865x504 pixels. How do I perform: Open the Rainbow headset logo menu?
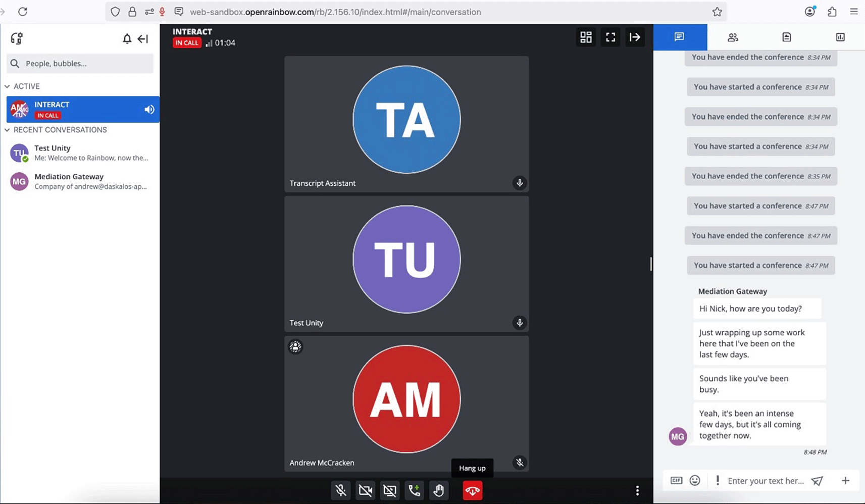(x=17, y=38)
